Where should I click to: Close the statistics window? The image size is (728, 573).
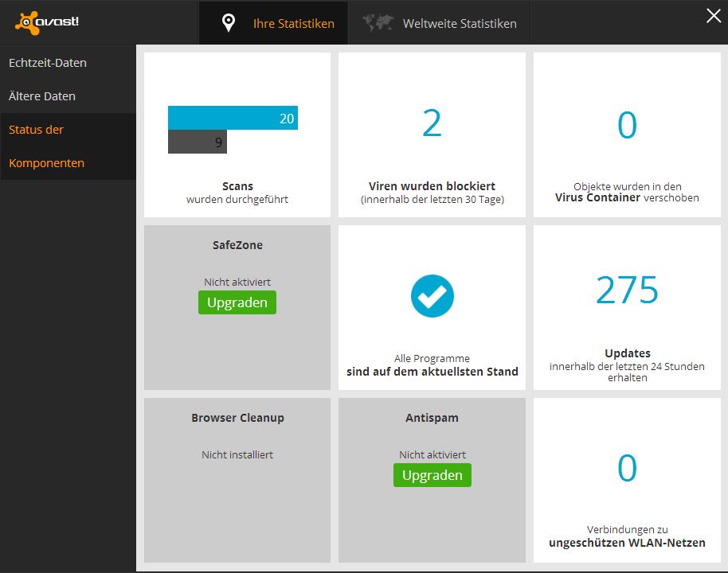[713, 16]
